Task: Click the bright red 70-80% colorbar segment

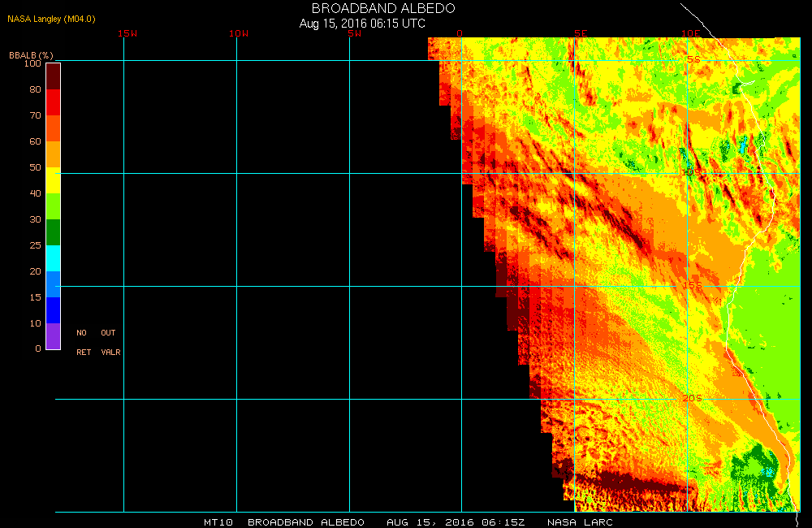Action: (x=54, y=102)
